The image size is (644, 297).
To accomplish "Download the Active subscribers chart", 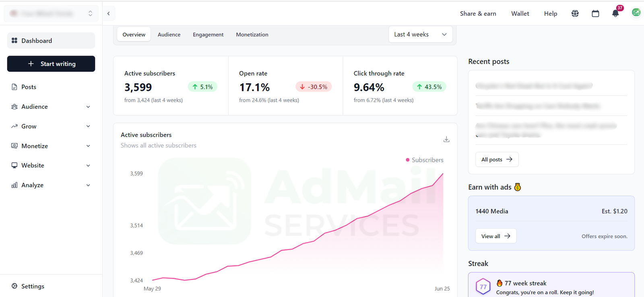I will click(x=446, y=139).
